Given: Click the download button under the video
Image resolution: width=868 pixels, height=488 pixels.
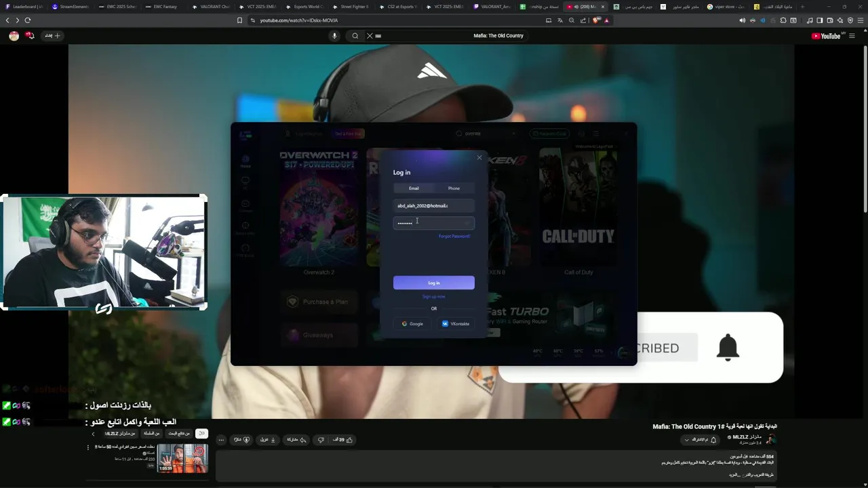Looking at the screenshot, I should click(x=268, y=440).
